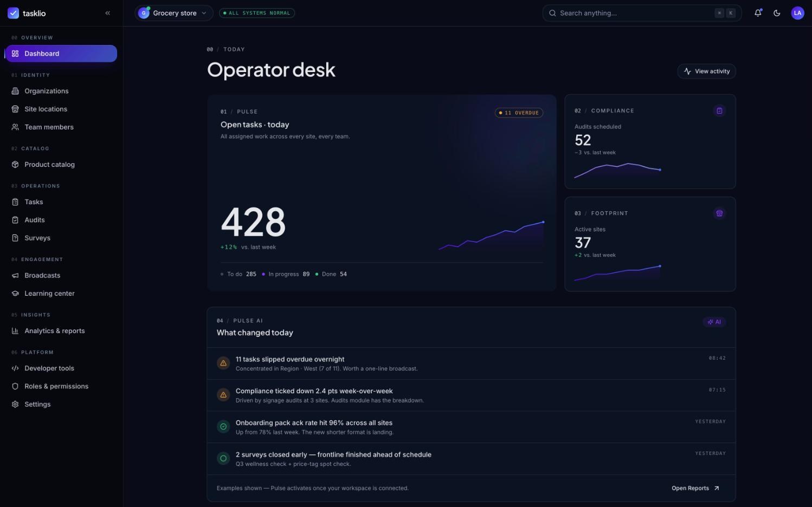
Task: Click the tasklio logo icon
Action: pyautogui.click(x=13, y=13)
